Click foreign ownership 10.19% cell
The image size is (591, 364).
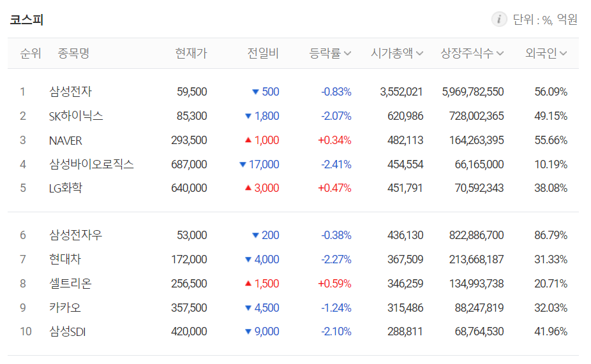point(551,164)
